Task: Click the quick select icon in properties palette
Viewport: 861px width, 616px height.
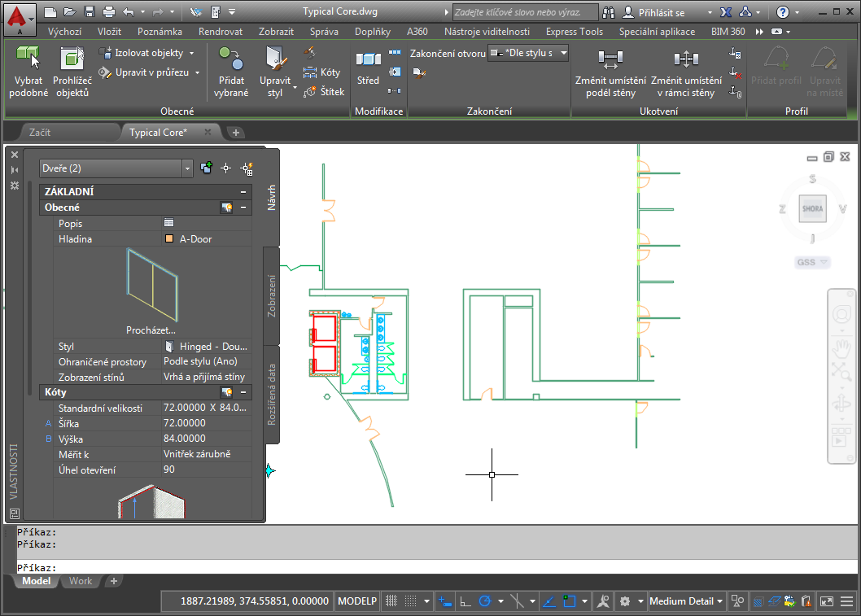Action: click(247, 168)
